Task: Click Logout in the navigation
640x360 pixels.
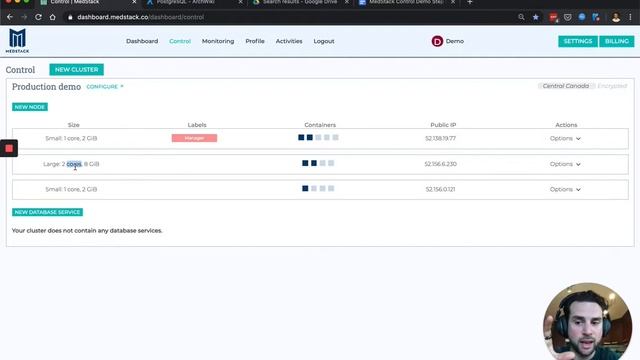Action: pos(324,41)
